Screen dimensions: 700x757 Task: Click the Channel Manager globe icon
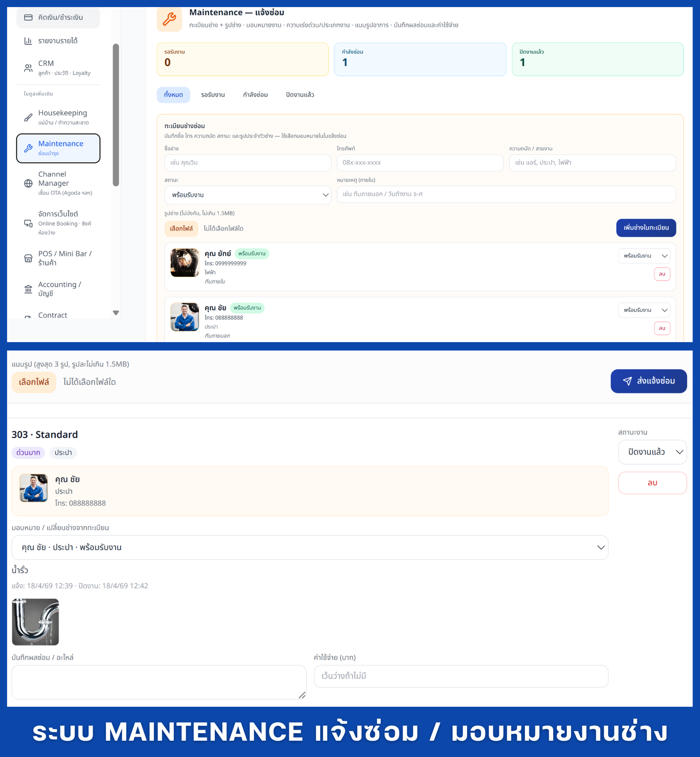[x=28, y=183]
